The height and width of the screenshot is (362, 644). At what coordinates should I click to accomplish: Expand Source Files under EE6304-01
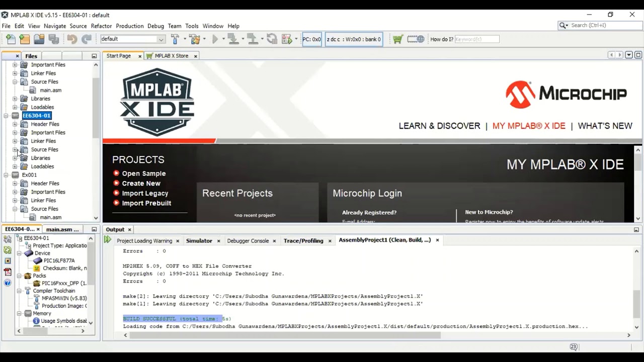[15, 149]
